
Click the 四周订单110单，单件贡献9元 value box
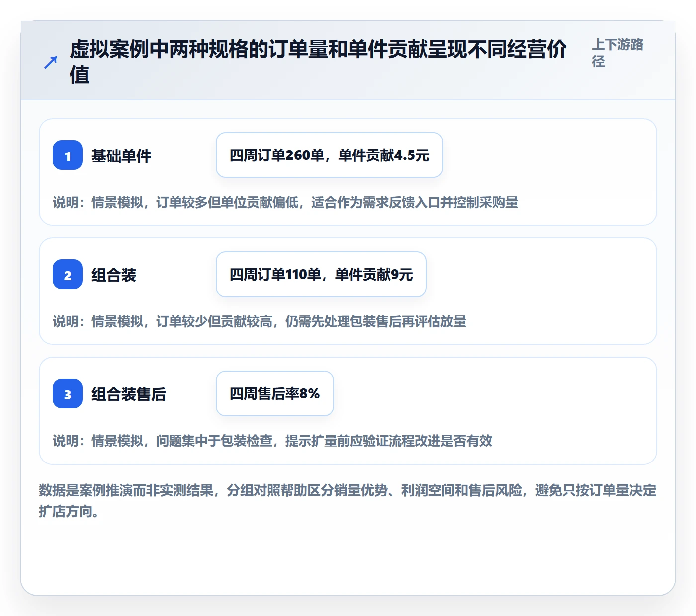tap(321, 274)
